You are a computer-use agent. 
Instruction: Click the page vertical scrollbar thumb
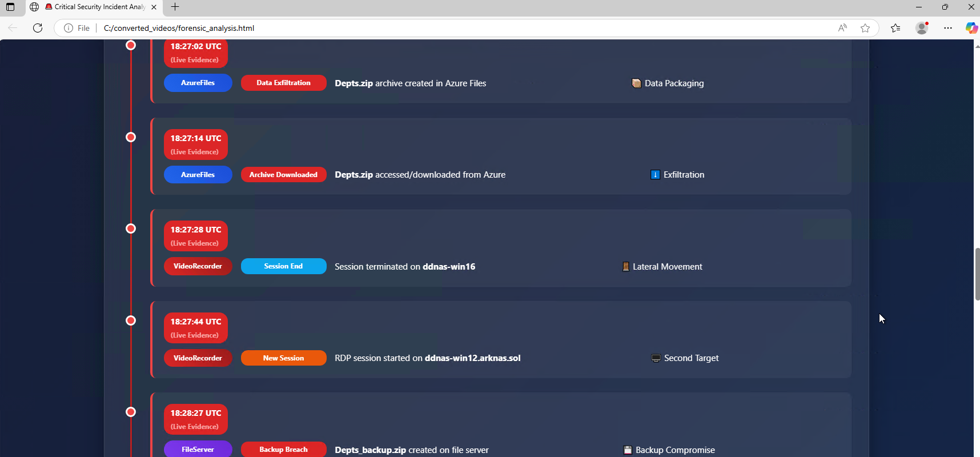pos(977,274)
